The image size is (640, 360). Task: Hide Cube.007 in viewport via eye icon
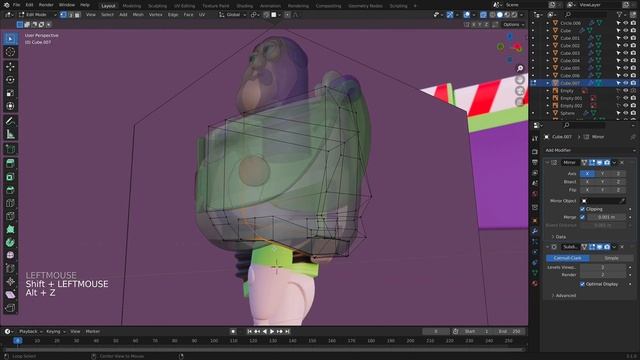[626, 83]
